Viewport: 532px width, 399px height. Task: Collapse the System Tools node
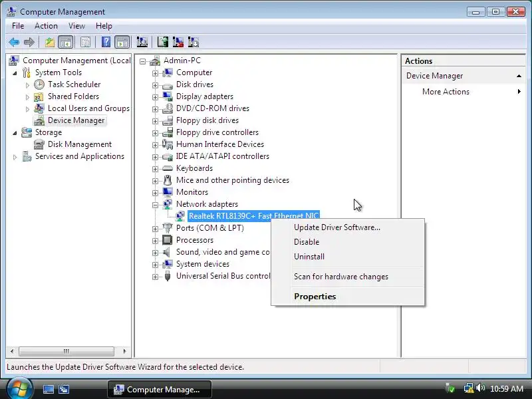tap(15, 73)
